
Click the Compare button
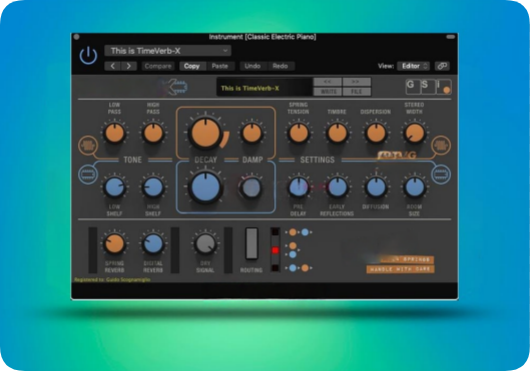pos(158,66)
